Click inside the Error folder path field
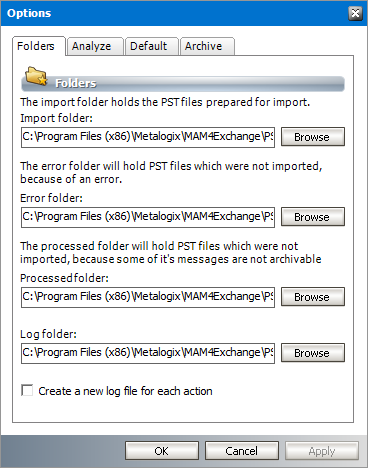This screenshot has height=468, width=368. [148, 217]
